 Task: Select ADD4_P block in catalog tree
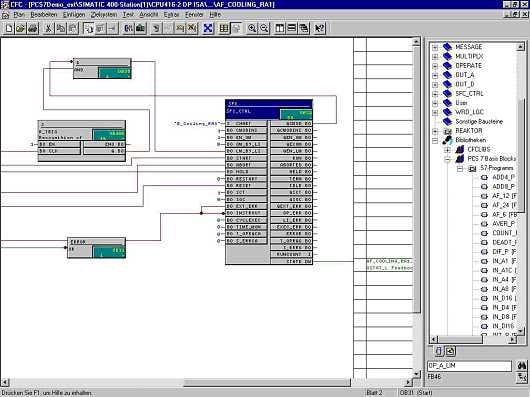[504, 177]
